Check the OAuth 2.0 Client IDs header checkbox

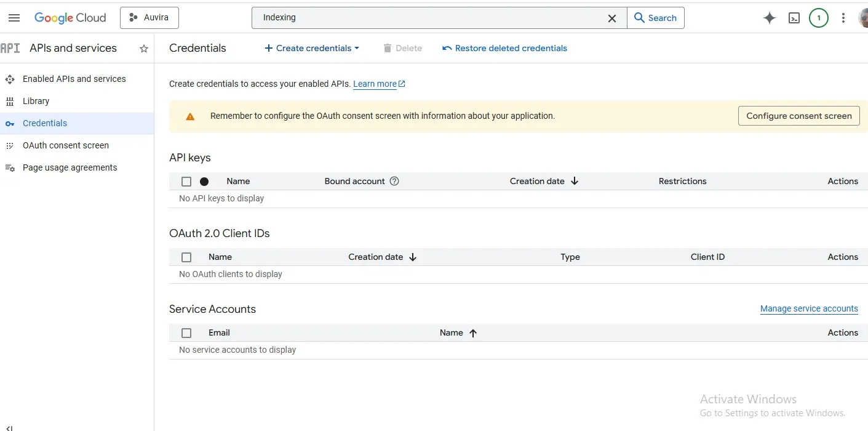(x=186, y=257)
